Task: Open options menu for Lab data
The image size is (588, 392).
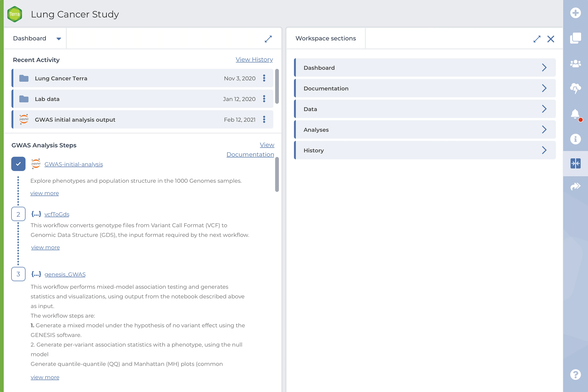Action: pyautogui.click(x=264, y=99)
